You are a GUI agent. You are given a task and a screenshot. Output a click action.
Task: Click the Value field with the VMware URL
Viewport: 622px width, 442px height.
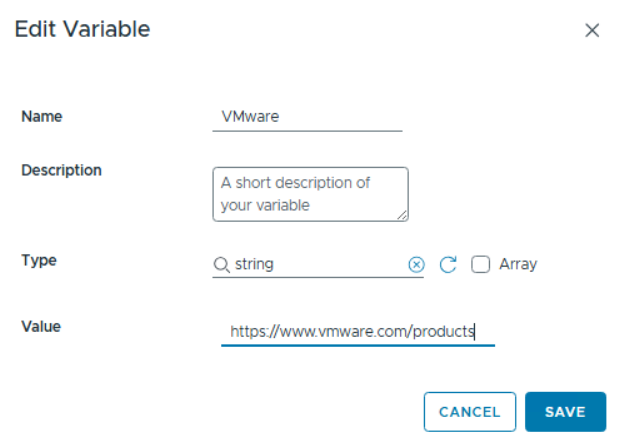click(x=357, y=331)
